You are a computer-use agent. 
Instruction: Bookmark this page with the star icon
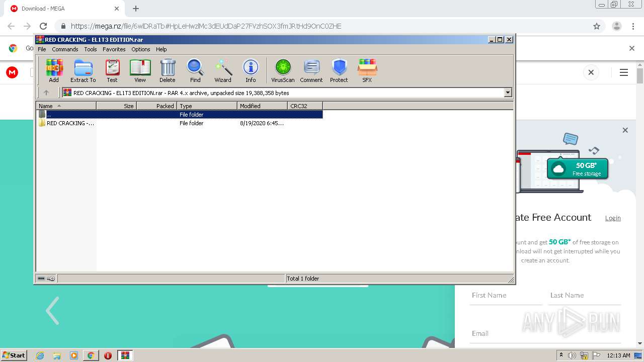[597, 26]
